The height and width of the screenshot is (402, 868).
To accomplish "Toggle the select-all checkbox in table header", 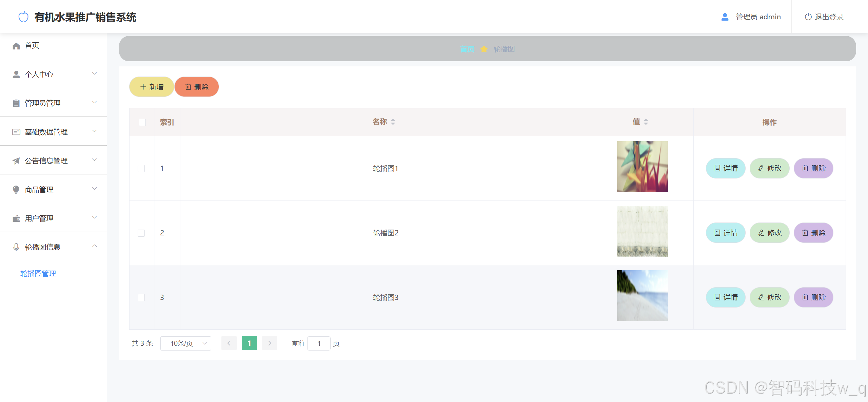I will click(142, 122).
